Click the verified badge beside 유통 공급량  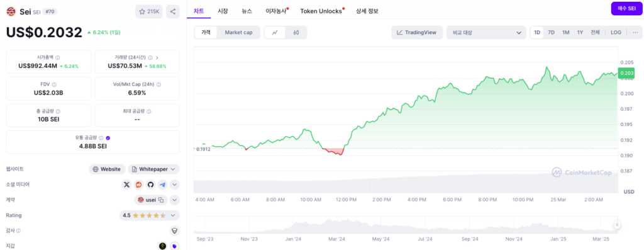click(108, 138)
